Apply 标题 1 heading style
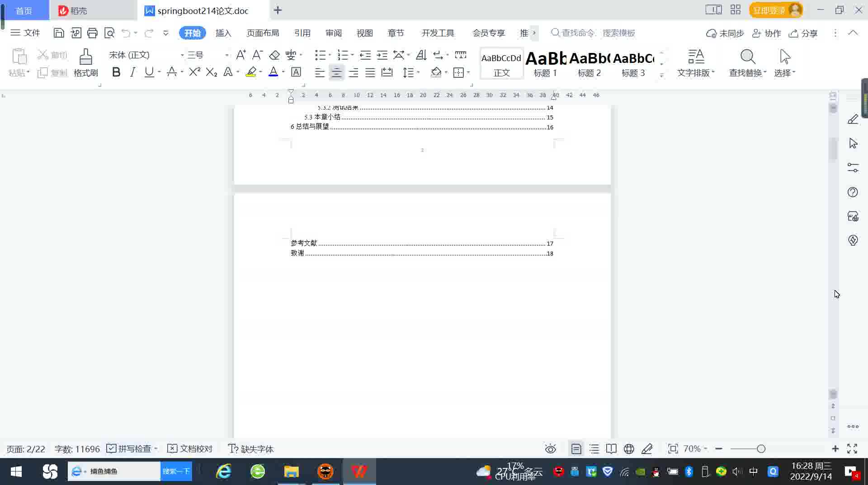The image size is (868, 485). pyautogui.click(x=545, y=63)
